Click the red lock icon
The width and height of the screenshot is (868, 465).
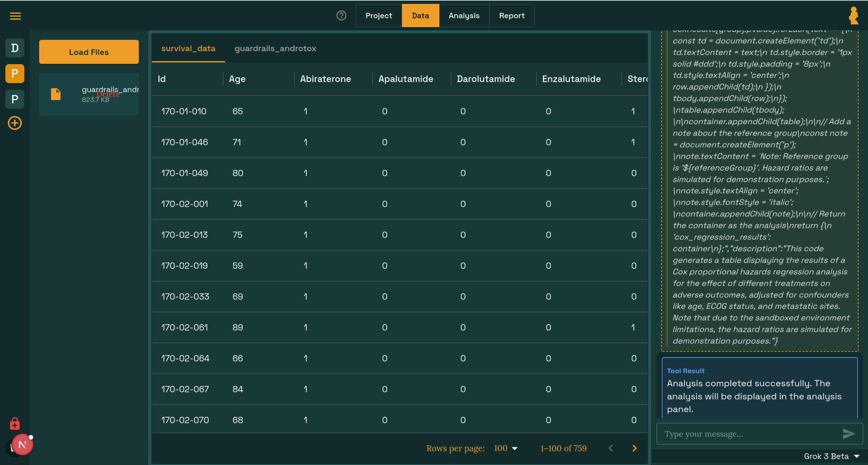point(15,424)
